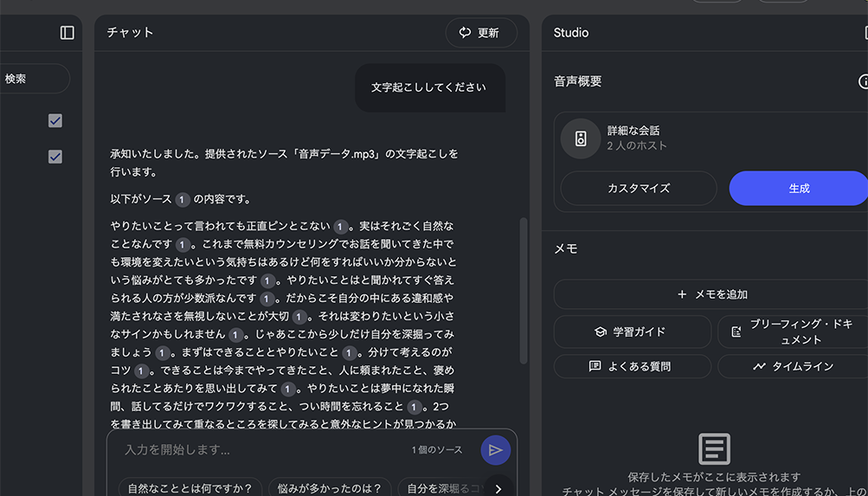Screen dimensions: 868x496
Task: Add a note with メモを追加
Action: tap(710, 294)
